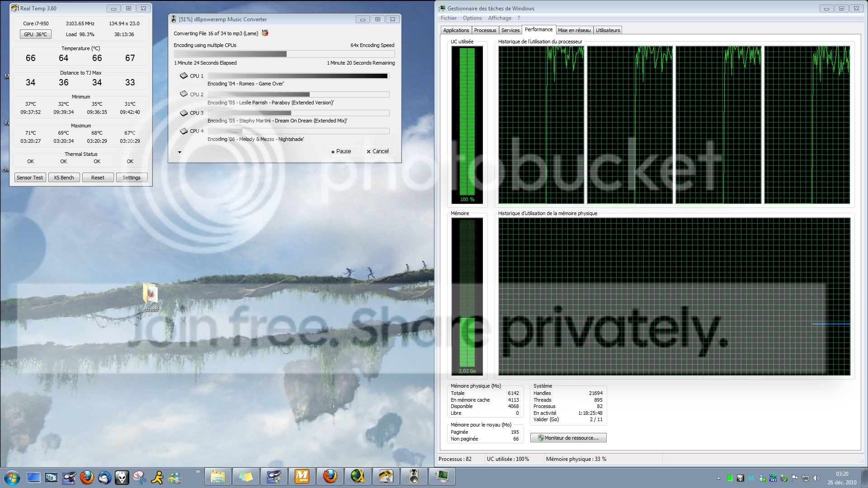Click the Xear 3D tray icon

pyautogui.click(x=773, y=478)
